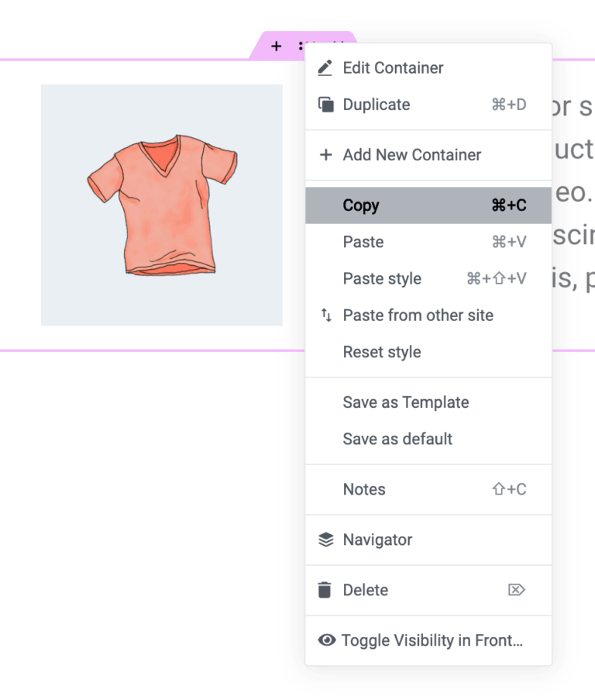The height and width of the screenshot is (700, 595).
Task: Click the Toggle Visibility in Front… entry
Action: coord(432,640)
